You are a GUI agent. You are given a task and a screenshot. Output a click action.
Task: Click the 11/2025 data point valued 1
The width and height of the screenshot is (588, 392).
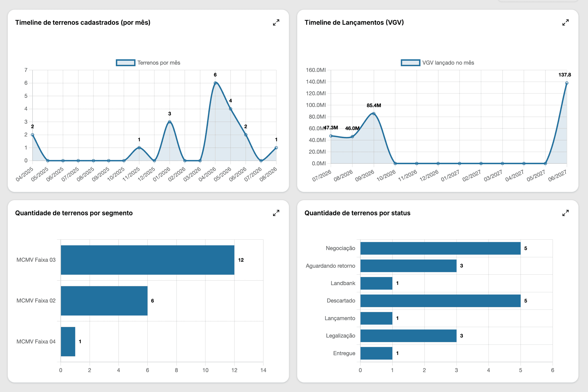click(139, 148)
